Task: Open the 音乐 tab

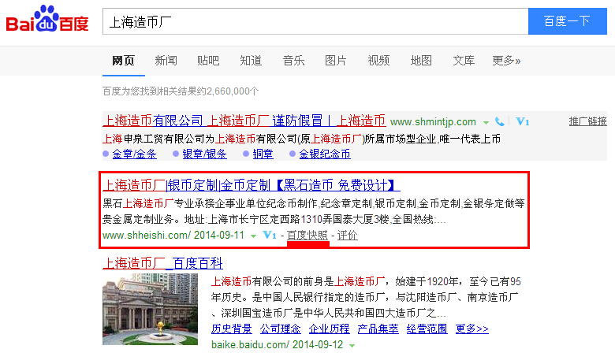Action: click(x=293, y=61)
